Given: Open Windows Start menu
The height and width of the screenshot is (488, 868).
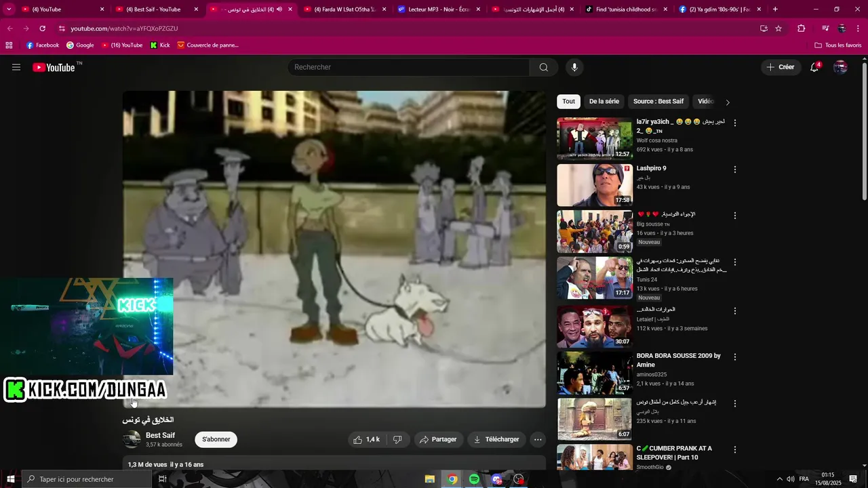Looking at the screenshot, I should 10,479.
